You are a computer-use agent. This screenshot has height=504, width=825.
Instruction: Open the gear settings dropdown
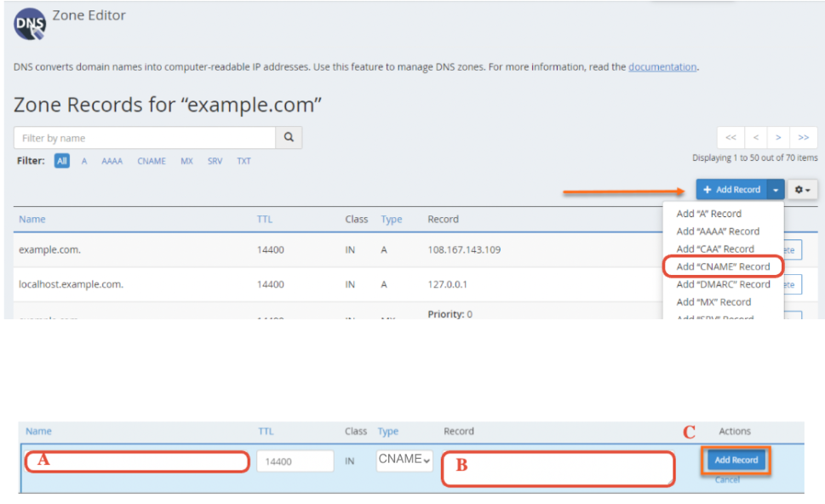point(802,189)
